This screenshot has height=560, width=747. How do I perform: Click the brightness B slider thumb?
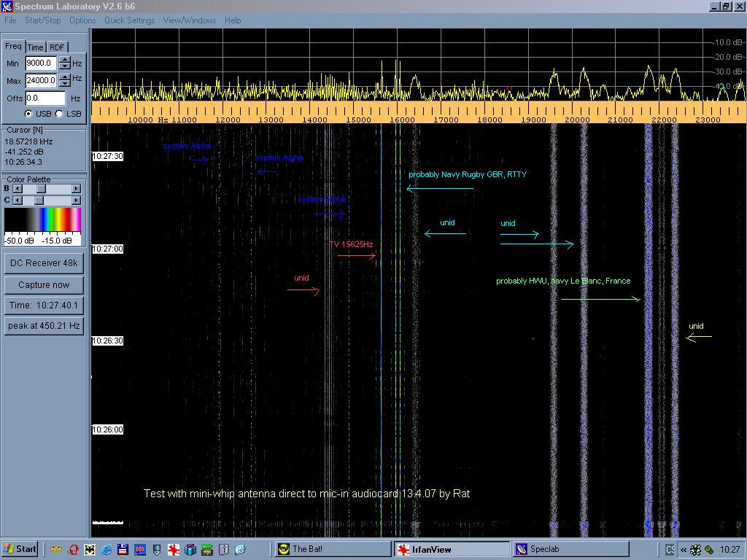pos(41,189)
